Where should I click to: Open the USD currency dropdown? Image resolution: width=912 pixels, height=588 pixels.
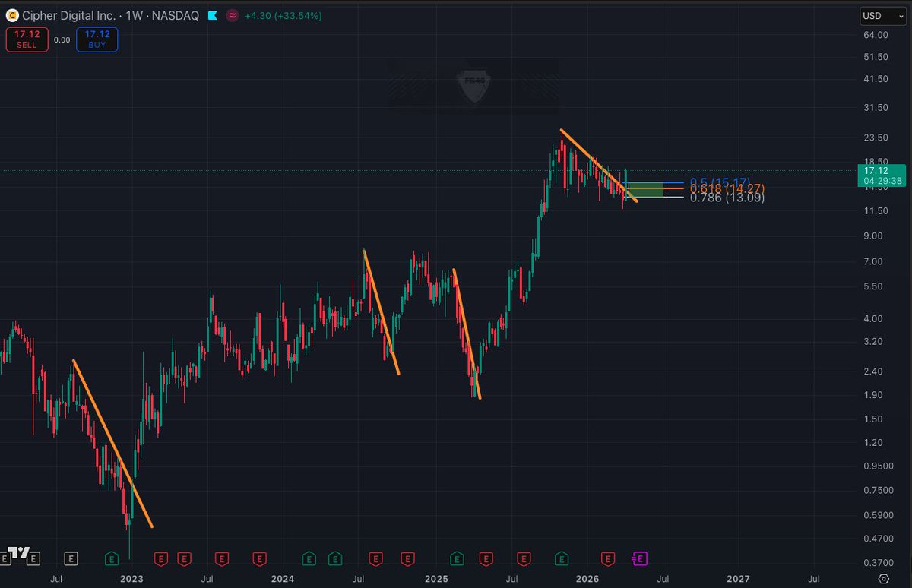coord(882,16)
